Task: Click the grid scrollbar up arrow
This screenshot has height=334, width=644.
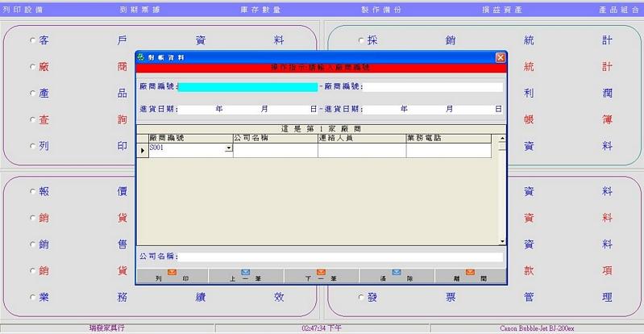Action: (x=501, y=139)
